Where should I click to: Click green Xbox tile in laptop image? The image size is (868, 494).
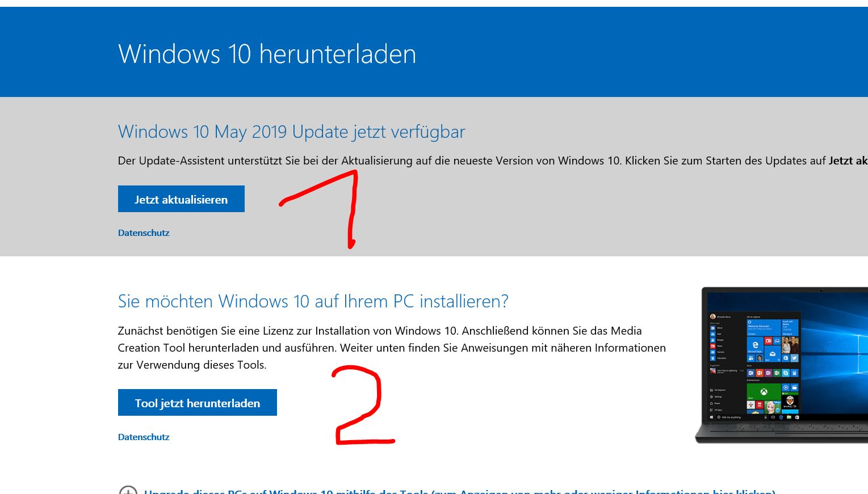[764, 392]
